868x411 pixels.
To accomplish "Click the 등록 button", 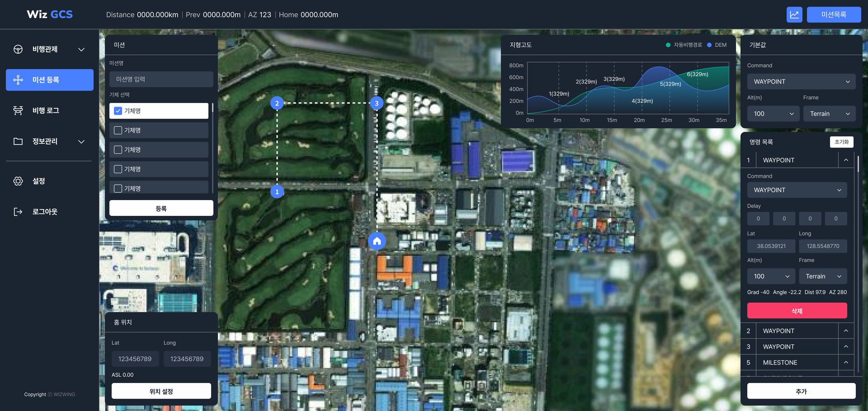I will tap(161, 208).
